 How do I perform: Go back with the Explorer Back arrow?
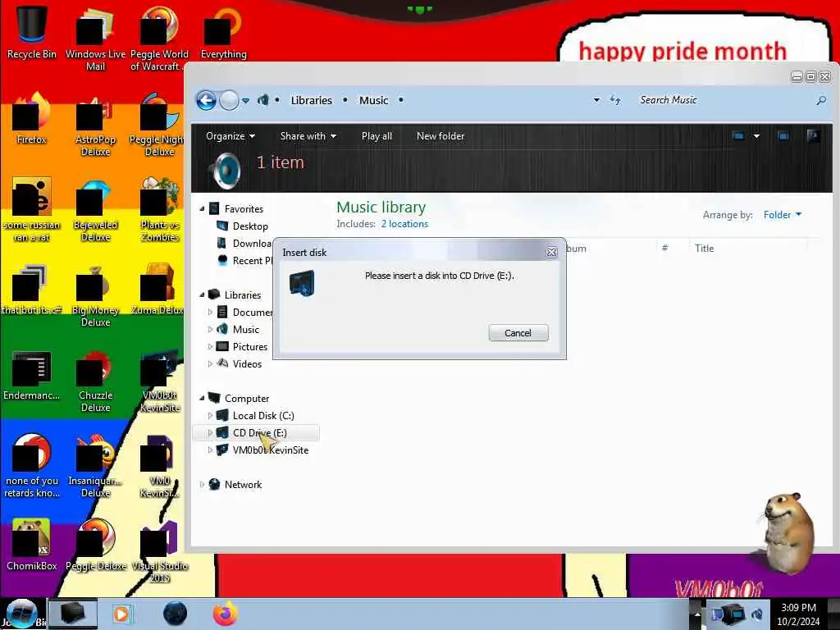pos(206,100)
